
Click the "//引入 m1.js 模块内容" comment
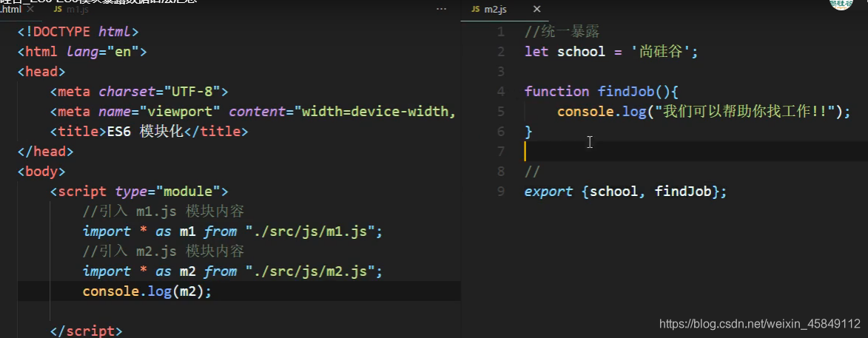tap(164, 212)
